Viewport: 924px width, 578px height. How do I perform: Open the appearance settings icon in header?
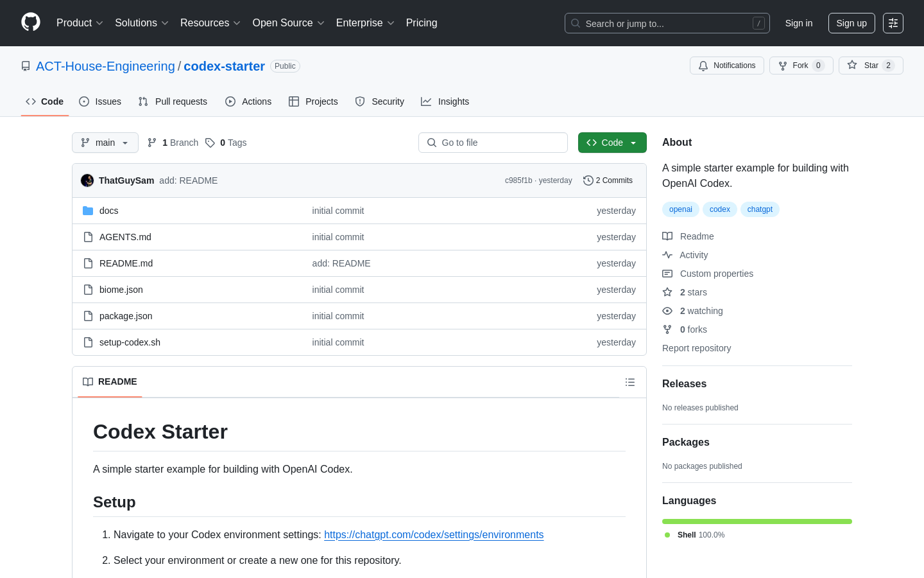[x=893, y=23]
